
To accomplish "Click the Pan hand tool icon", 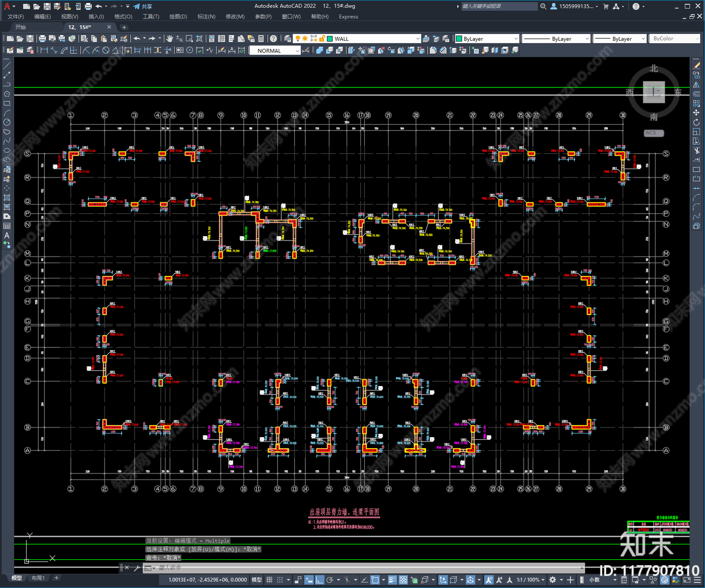I will [170, 39].
